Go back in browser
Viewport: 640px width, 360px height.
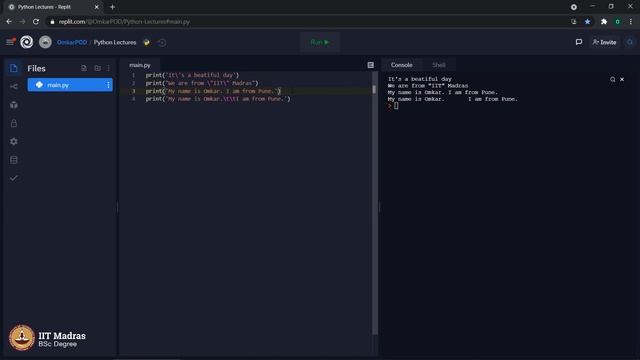point(9,22)
